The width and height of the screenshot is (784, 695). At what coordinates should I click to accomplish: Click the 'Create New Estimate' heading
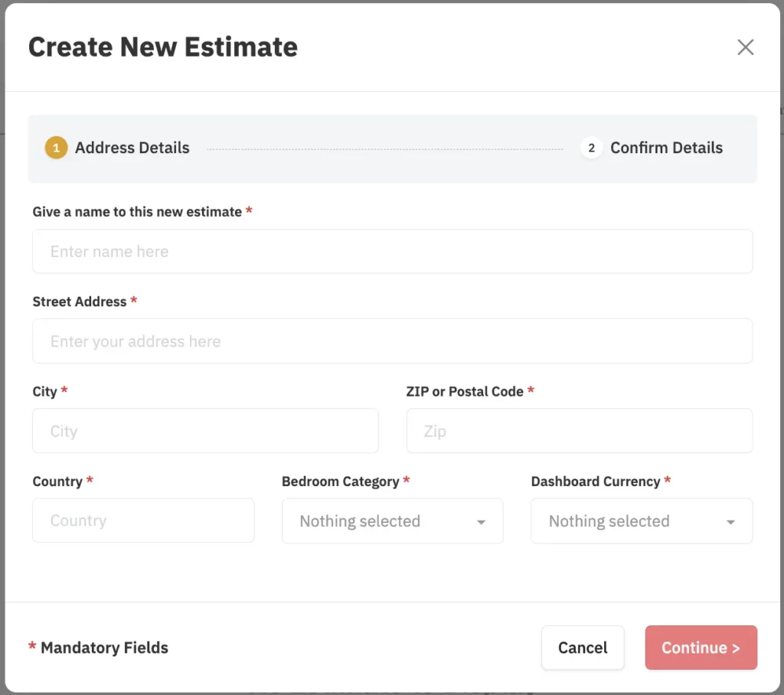click(163, 47)
